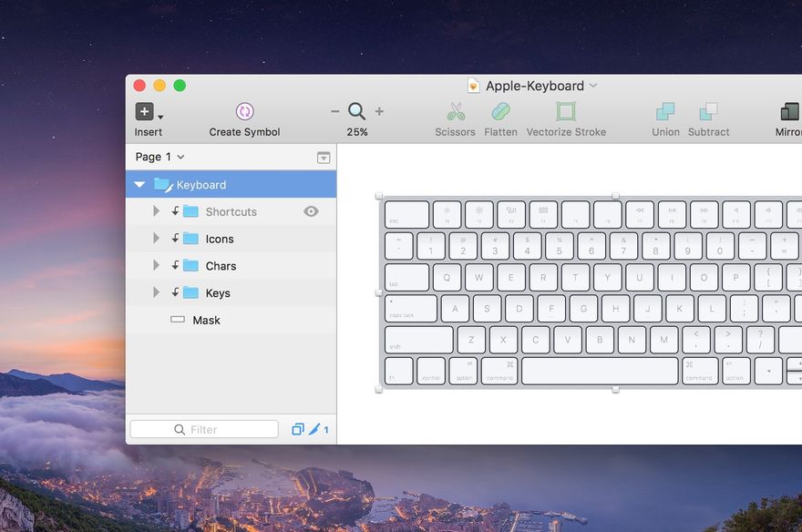Expand the Keys folder
The height and width of the screenshot is (532, 802).
click(x=156, y=292)
